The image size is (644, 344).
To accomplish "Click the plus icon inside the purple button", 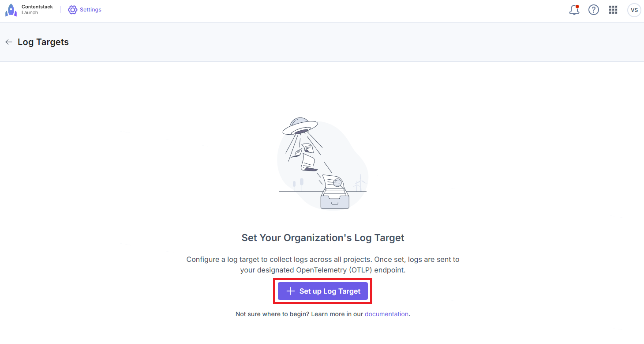I will [290, 291].
